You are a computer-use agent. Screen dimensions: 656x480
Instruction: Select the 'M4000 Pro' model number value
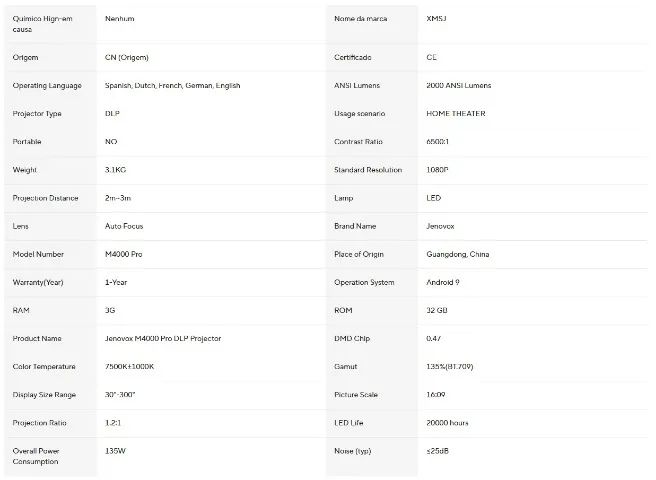124,255
